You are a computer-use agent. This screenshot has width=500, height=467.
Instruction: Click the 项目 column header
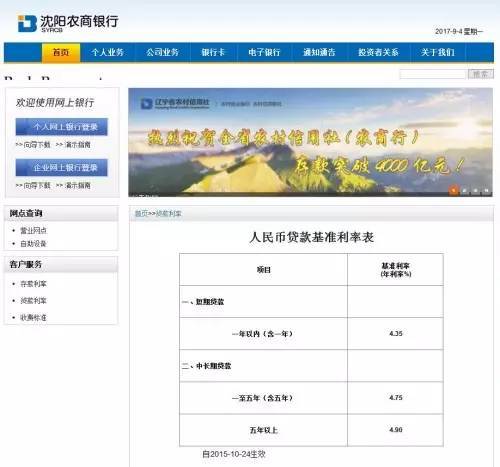coord(264,270)
